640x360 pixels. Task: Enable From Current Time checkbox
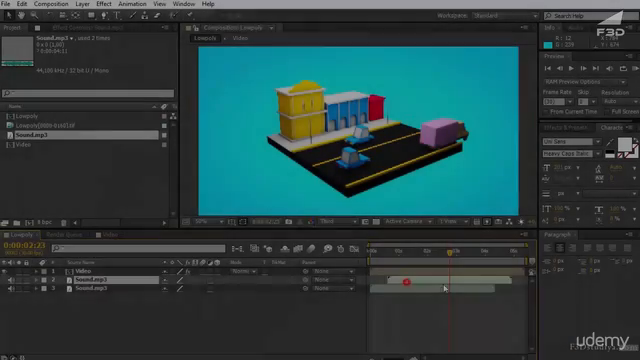pyautogui.click(x=546, y=111)
